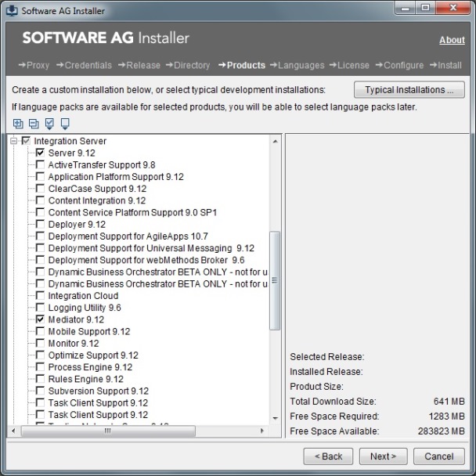Check the Process Engine 9.12 checkbox

point(40,366)
